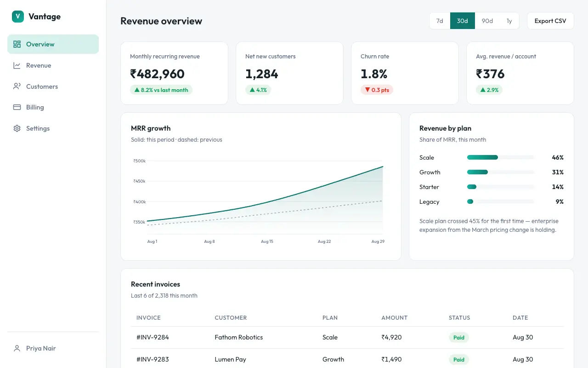The width and height of the screenshot is (588, 368).
Task: Click the 31% Growth share value
Action: [x=558, y=172]
